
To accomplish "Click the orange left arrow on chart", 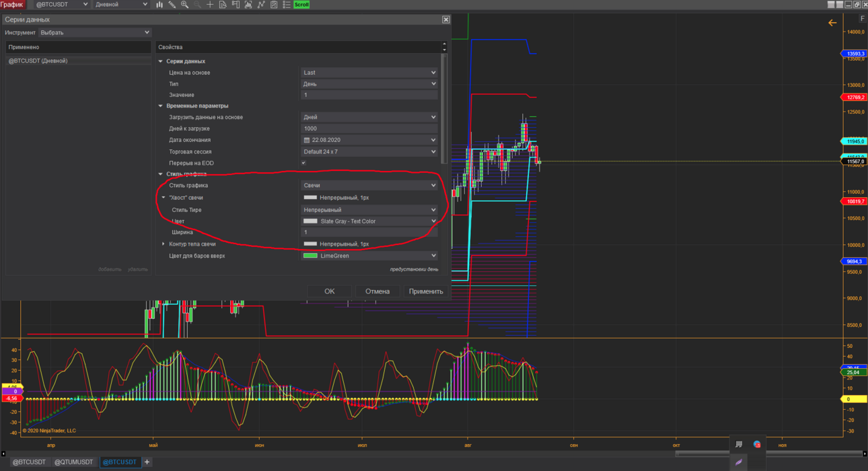I will coord(832,23).
